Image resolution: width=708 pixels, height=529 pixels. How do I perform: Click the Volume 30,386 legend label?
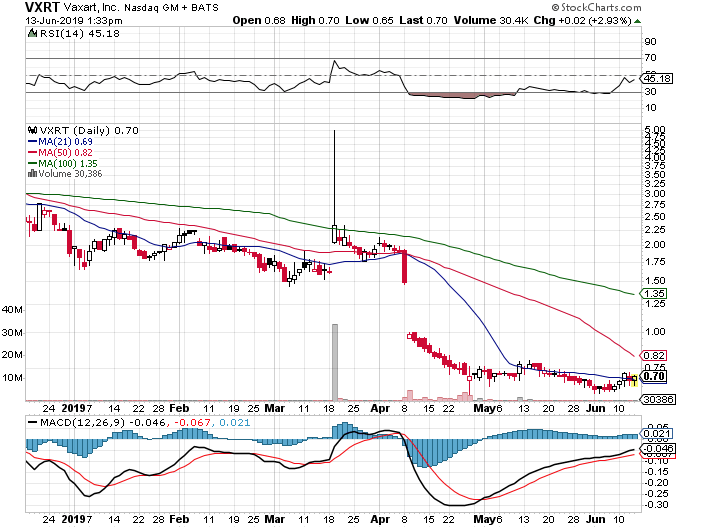coord(70,174)
